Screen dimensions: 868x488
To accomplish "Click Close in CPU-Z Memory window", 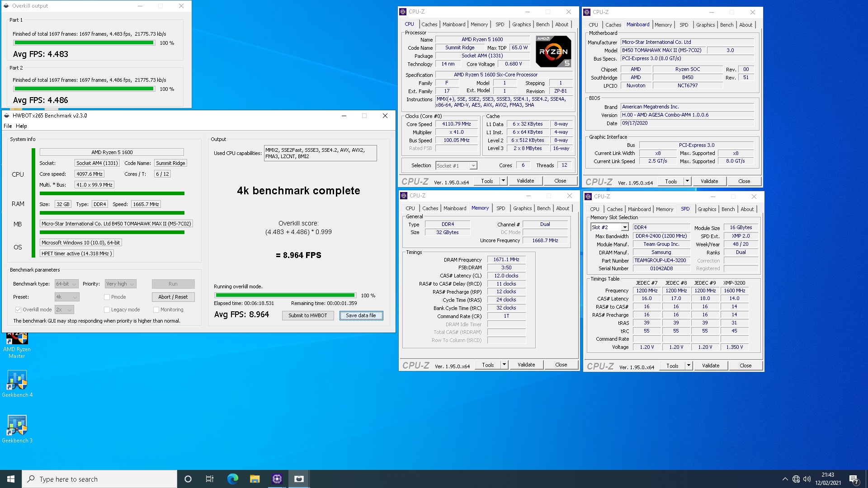I will tap(561, 365).
